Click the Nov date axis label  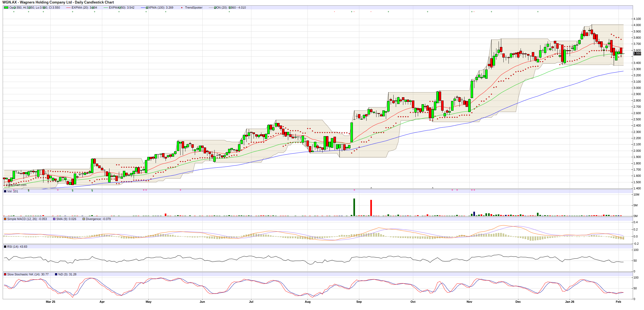pyautogui.click(x=469, y=302)
